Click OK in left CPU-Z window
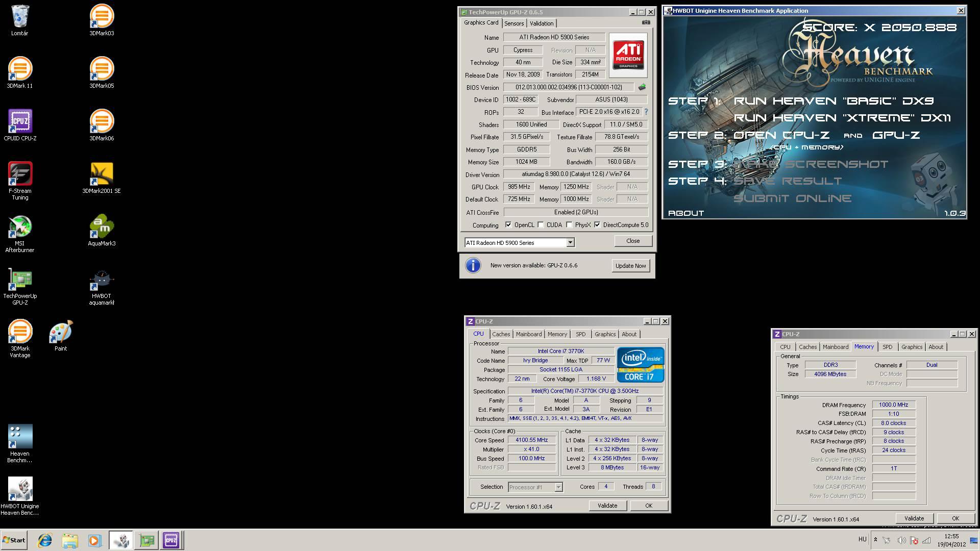This screenshot has height=551, width=980. pyautogui.click(x=649, y=506)
